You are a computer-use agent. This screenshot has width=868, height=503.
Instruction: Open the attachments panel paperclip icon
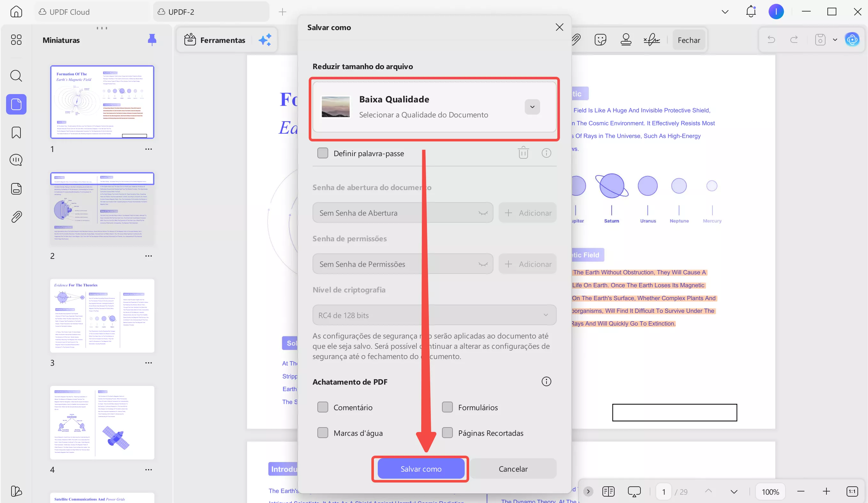tap(16, 217)
